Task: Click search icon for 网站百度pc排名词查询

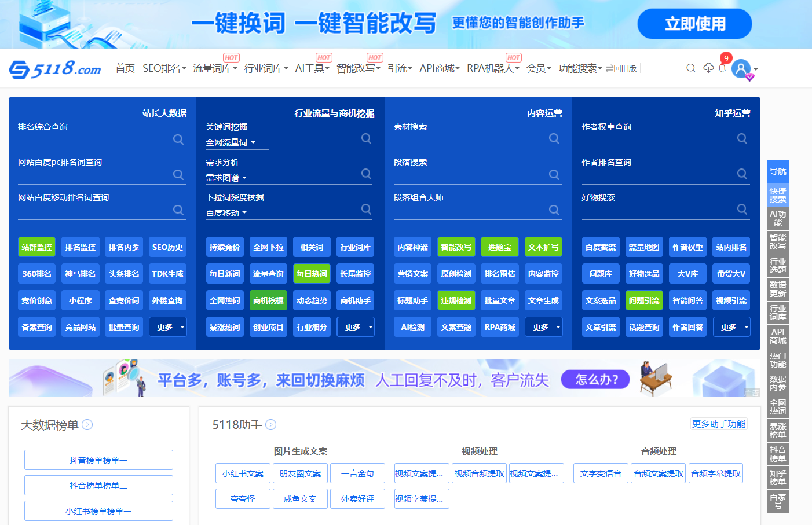Action: coord(178,174)
